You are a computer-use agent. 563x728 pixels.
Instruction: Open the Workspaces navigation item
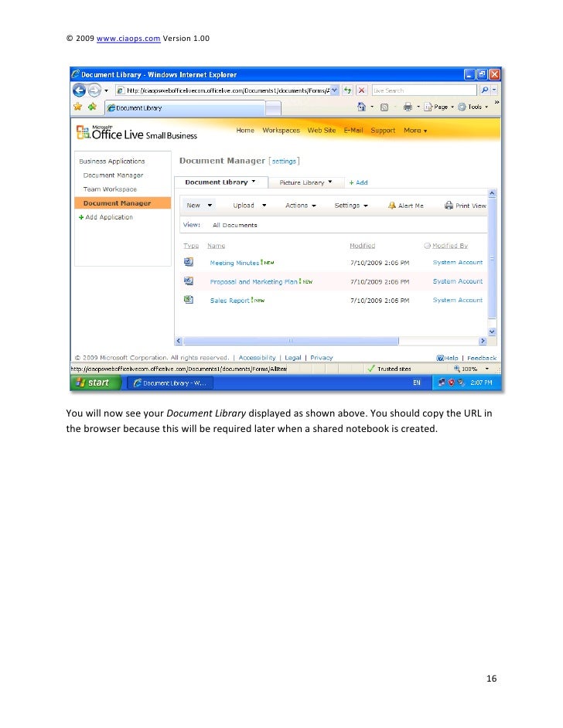click(x=281, y=131)
